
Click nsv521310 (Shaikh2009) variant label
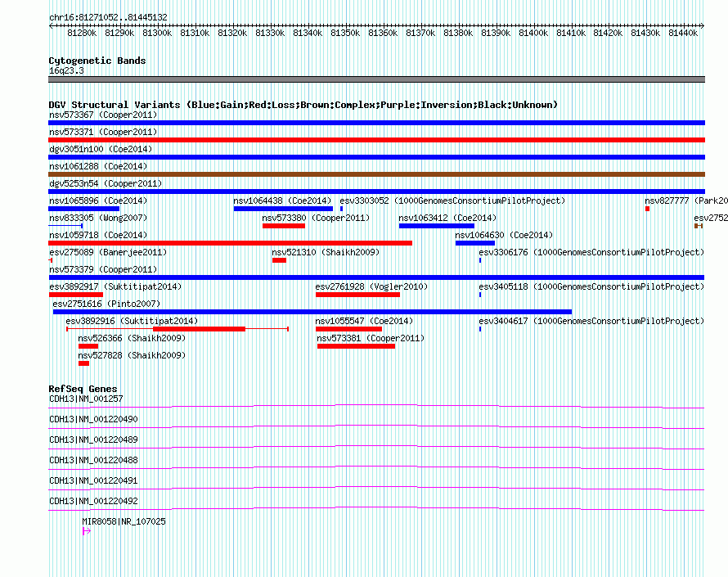click(x=326, y=252)
